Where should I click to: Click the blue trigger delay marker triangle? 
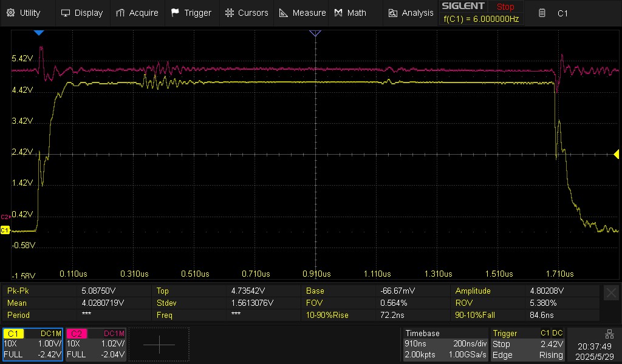click(38, 33)
